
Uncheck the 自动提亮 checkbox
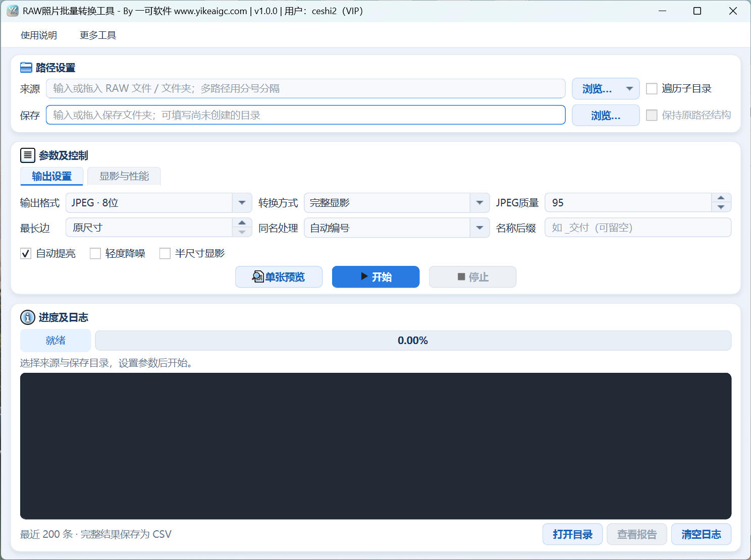[26, 253]
